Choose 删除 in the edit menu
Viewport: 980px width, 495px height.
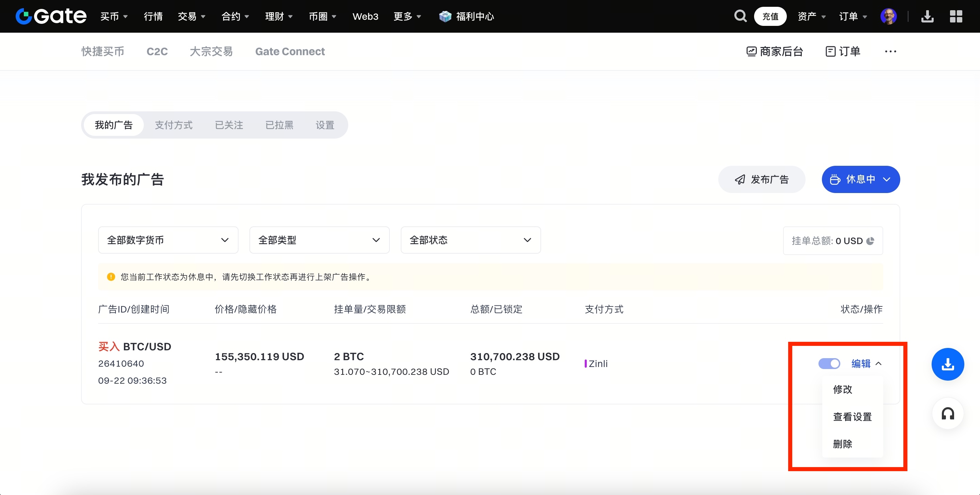(842, 444)
